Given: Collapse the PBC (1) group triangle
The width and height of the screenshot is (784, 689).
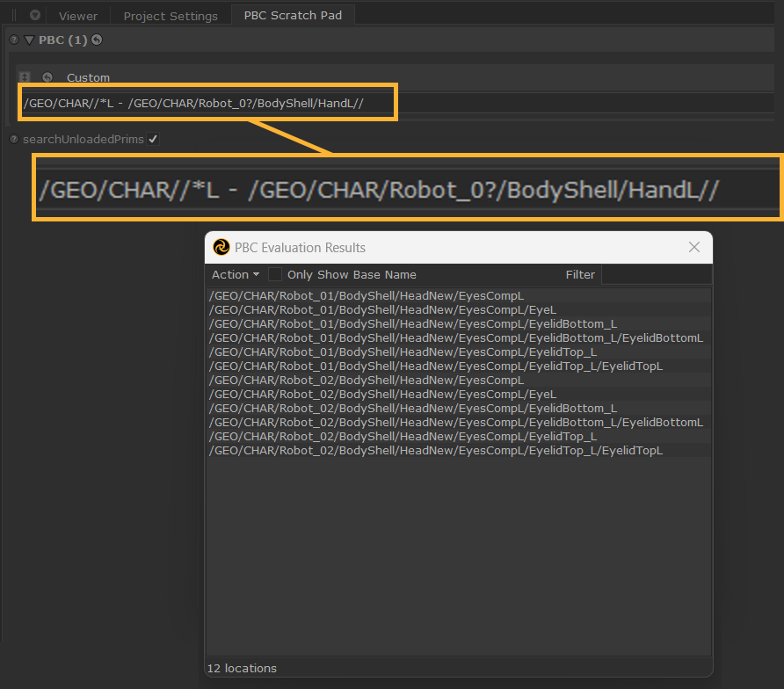Looking at the screenshot, I should (29, 40).
